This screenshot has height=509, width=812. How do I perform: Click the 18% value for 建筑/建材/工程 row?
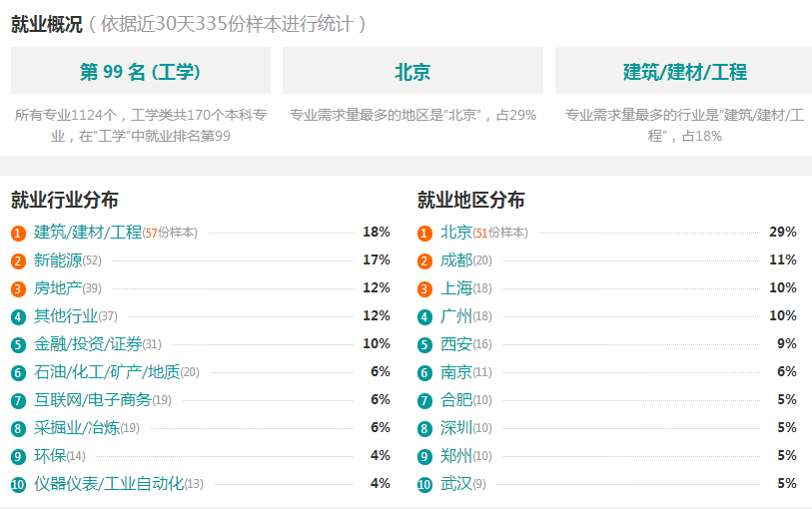point(377,232)
